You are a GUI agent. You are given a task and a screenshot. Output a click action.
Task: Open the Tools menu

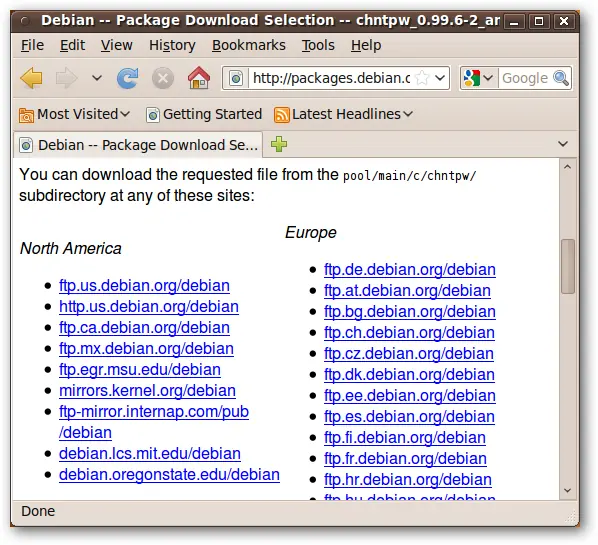[x=318, y=45]
